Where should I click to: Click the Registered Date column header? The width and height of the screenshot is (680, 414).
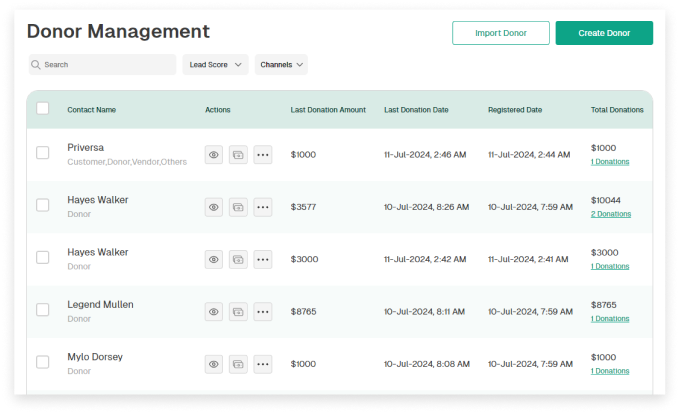point(515,110)
